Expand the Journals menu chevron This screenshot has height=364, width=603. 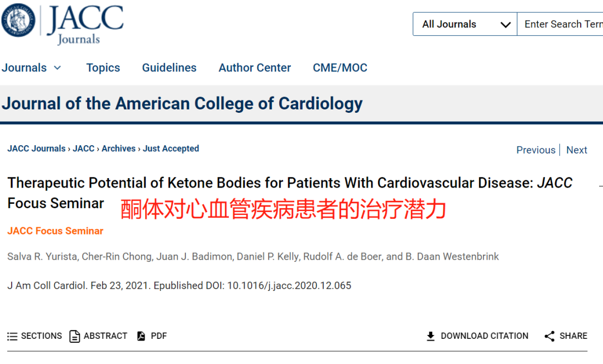(58, 68)
